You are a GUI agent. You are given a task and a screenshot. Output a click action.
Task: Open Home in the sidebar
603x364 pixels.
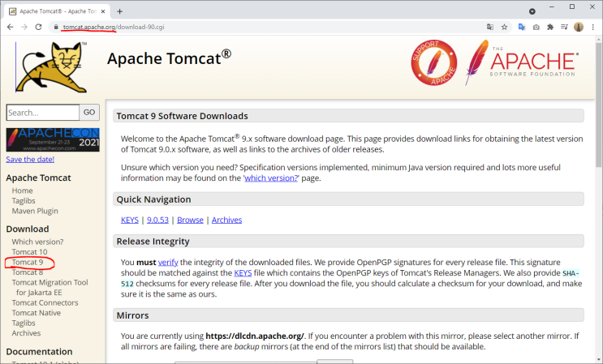point(22,191)
